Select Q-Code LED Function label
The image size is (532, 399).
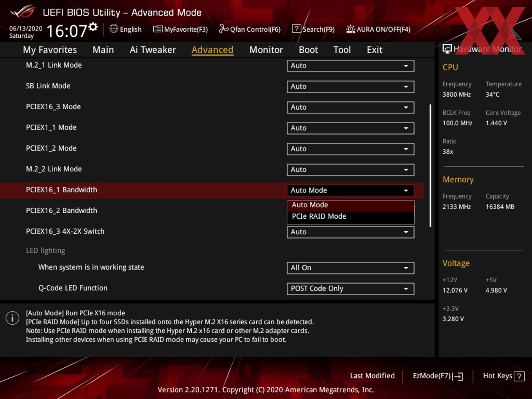[73, 288]
